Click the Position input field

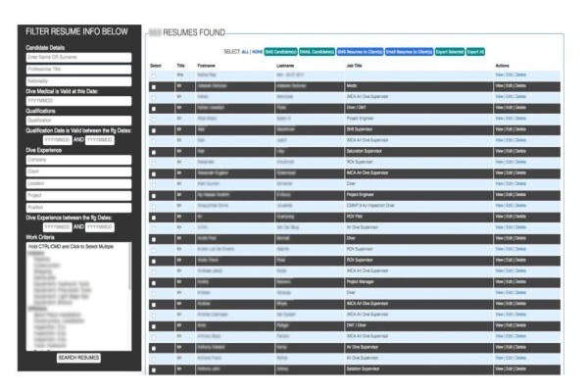tap(78, 208)
